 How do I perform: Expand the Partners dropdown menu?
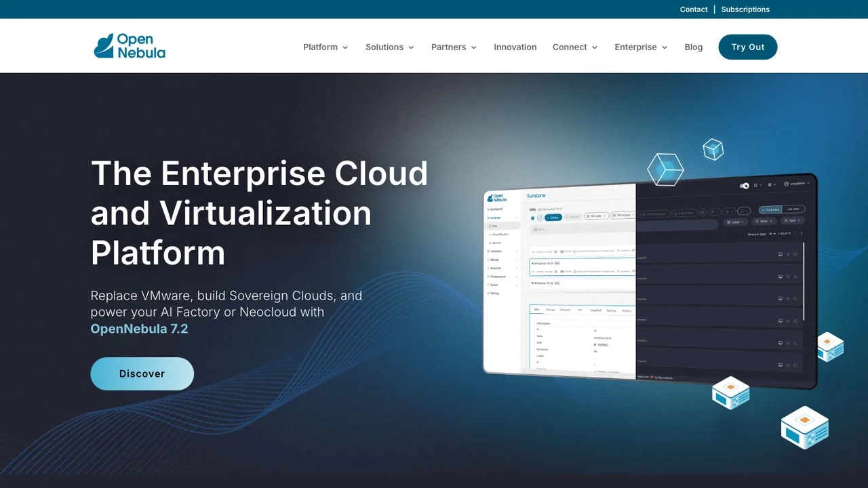point(454,47)
